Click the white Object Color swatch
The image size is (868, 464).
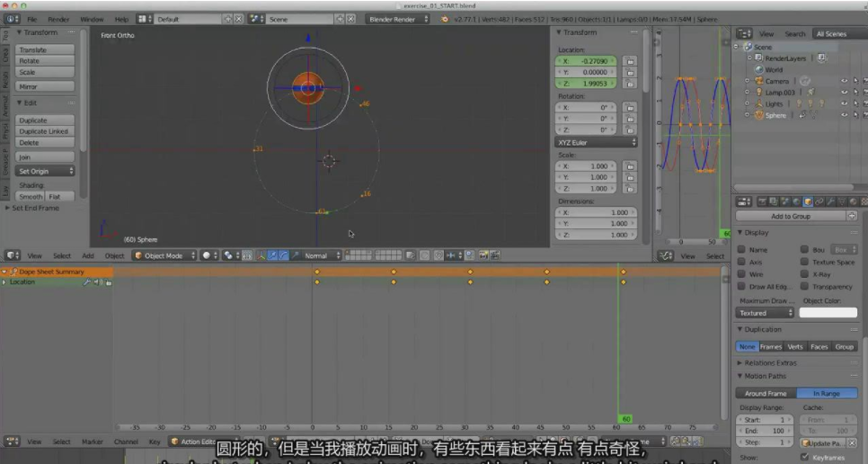[828, 314]
